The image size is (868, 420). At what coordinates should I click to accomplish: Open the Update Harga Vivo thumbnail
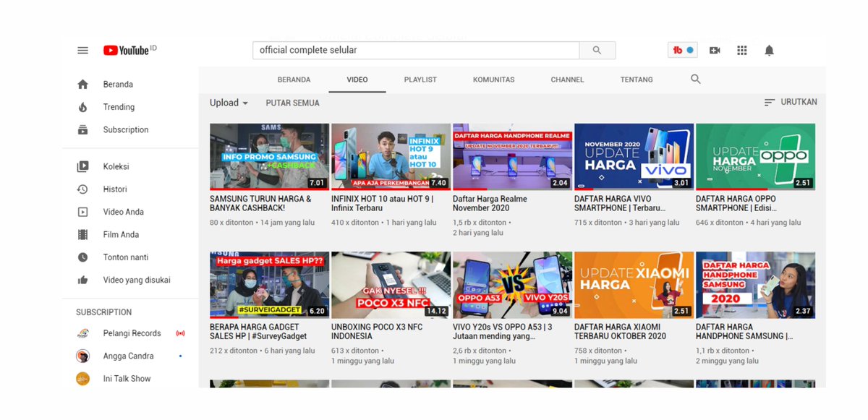(x=634, y=157)
